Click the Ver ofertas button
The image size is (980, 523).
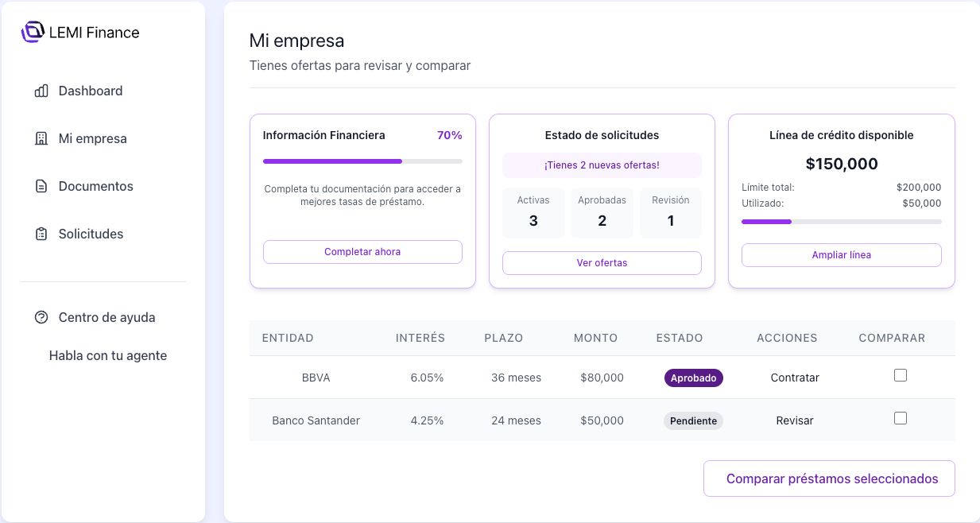click(x=602, y=263)
